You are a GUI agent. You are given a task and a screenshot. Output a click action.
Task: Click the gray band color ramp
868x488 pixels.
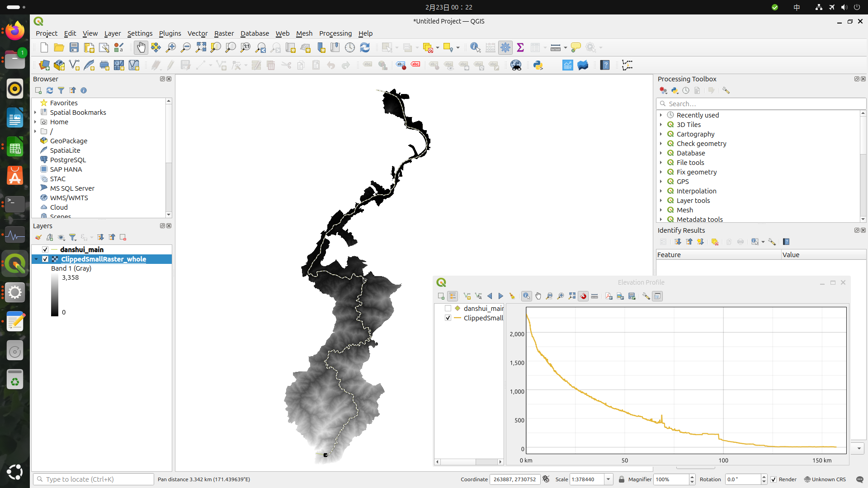pos(55,295)
